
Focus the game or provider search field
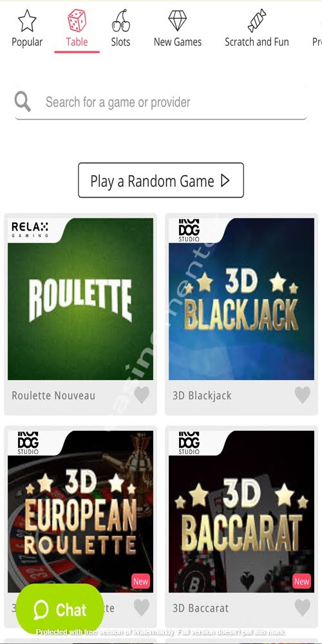pyautogui.click(x=161, y=102)
